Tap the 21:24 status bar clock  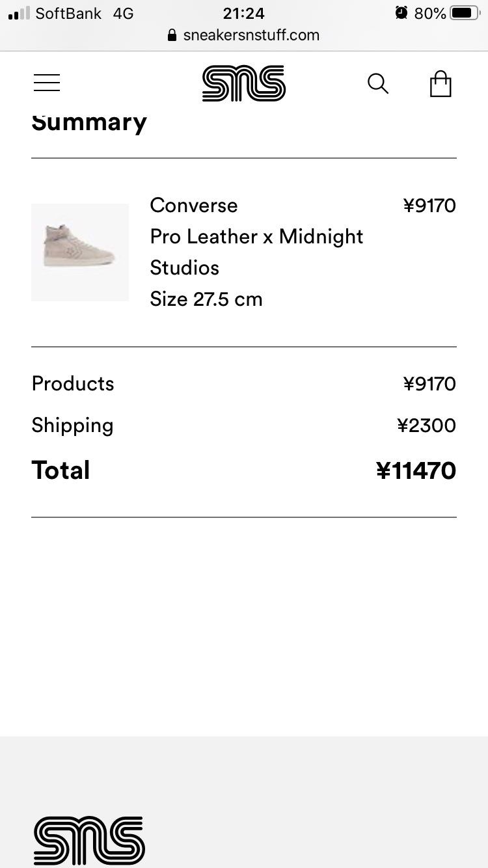tap(243, 13)
